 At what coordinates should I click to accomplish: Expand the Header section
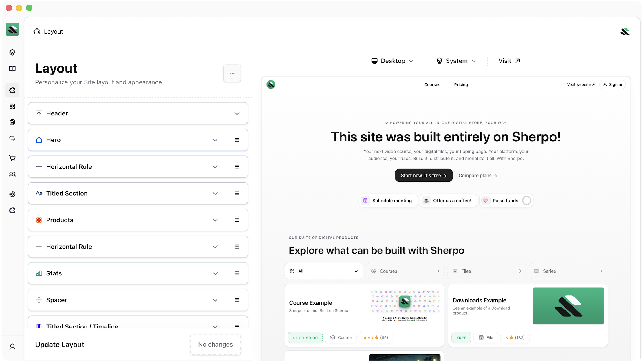[x=237, y=113]
